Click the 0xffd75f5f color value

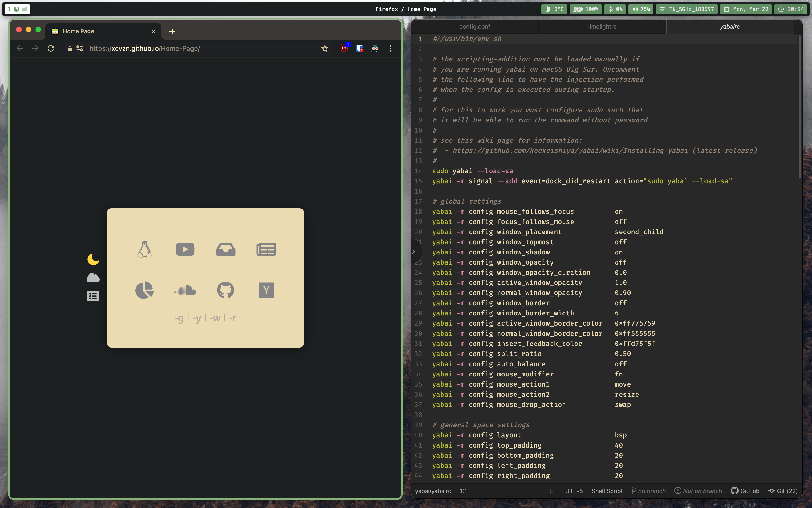coord(635,343)
